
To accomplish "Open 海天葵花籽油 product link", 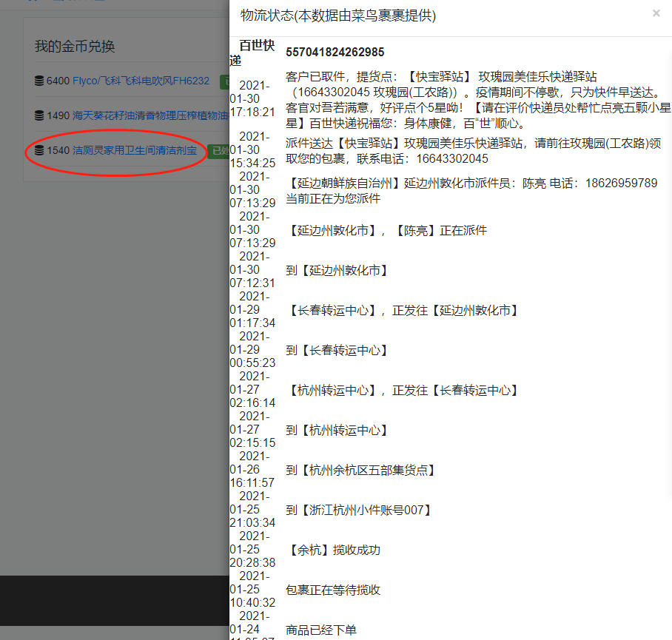I will coord(150,115).
